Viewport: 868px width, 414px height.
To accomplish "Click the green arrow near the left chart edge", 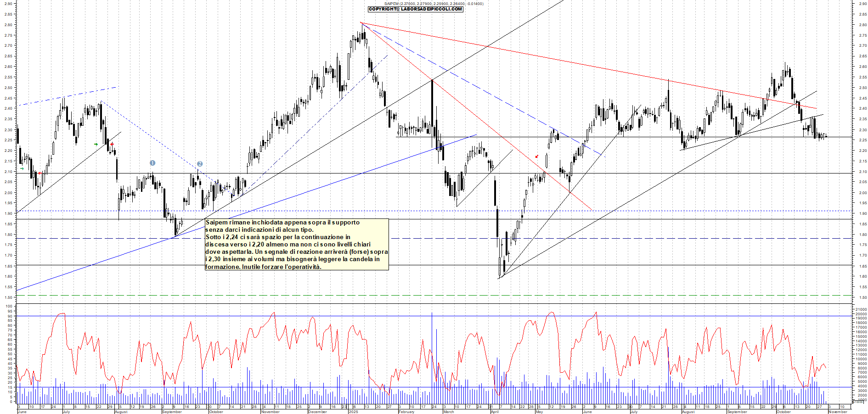I will (x=22, y=168).
